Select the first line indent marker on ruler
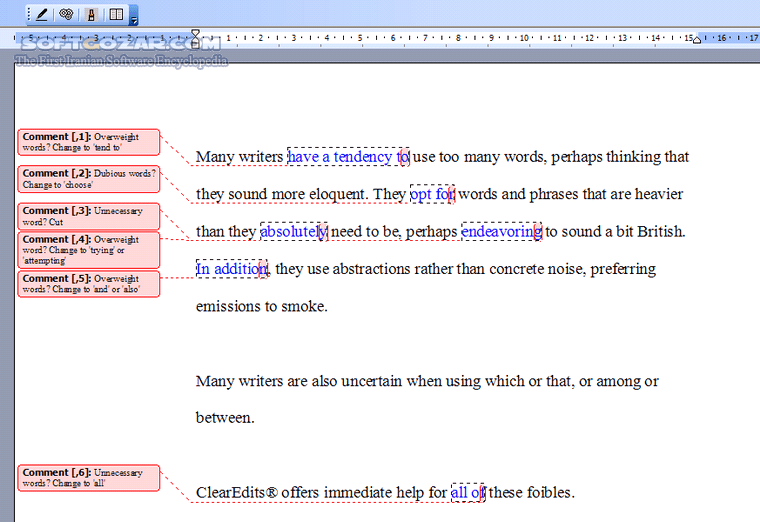Viewport: 760px width, 522px height. pyautogui.click(x=196, y=34)
